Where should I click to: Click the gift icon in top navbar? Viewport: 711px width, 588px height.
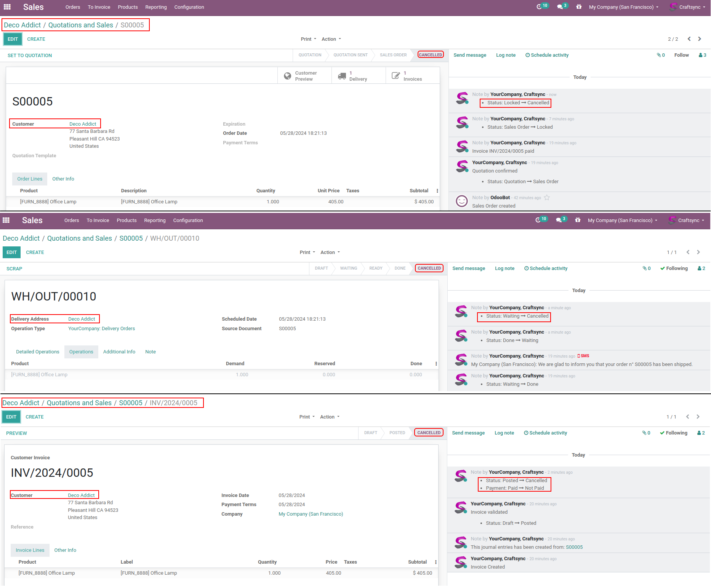(x=579, y=7)
